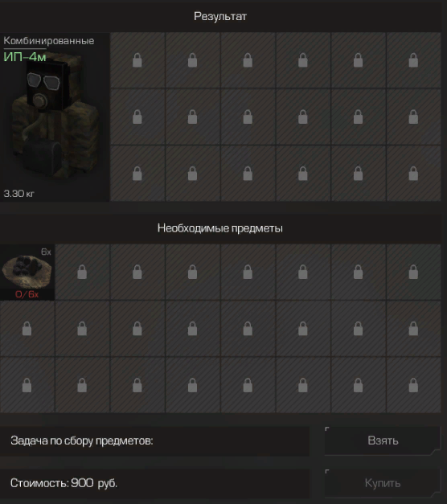Viewport: 447px width, 504px height.
Task: Click the bottom-left locked slot in required items grid
Action: [x=27, y=385]
